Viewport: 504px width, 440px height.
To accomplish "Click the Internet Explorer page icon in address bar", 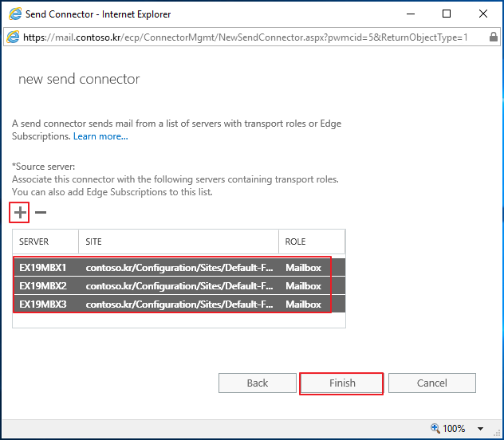I will [14, 37].
